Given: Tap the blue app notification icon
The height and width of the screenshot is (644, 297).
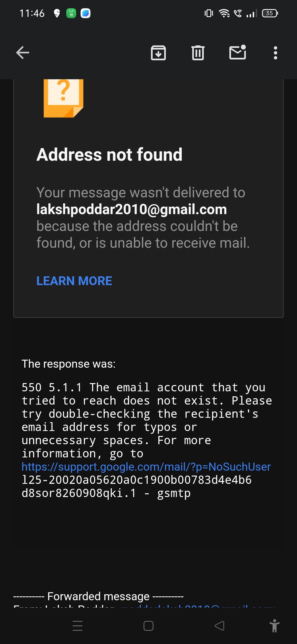Looking at the screenshot, I should pyautogui.click(x=86, y=13).
